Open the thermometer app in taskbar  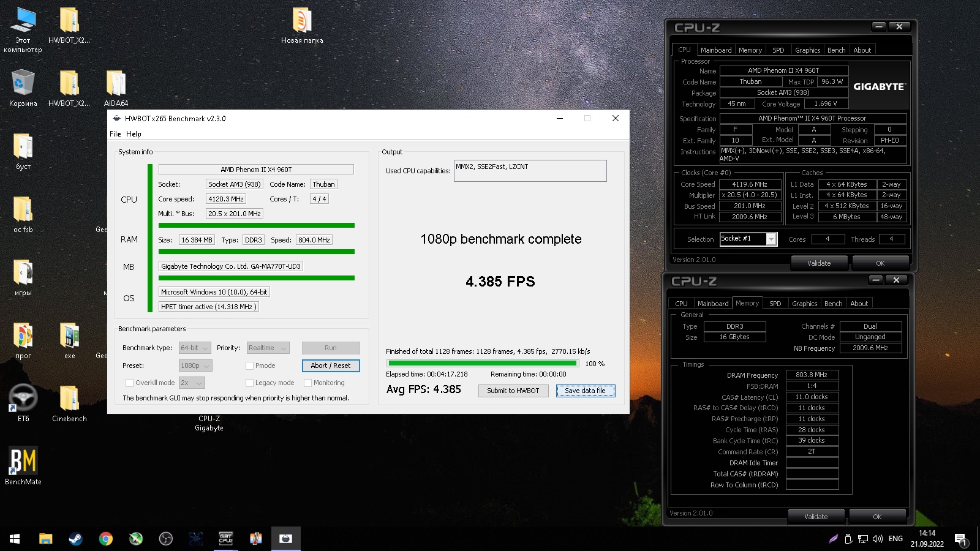[x=256, y=539]
